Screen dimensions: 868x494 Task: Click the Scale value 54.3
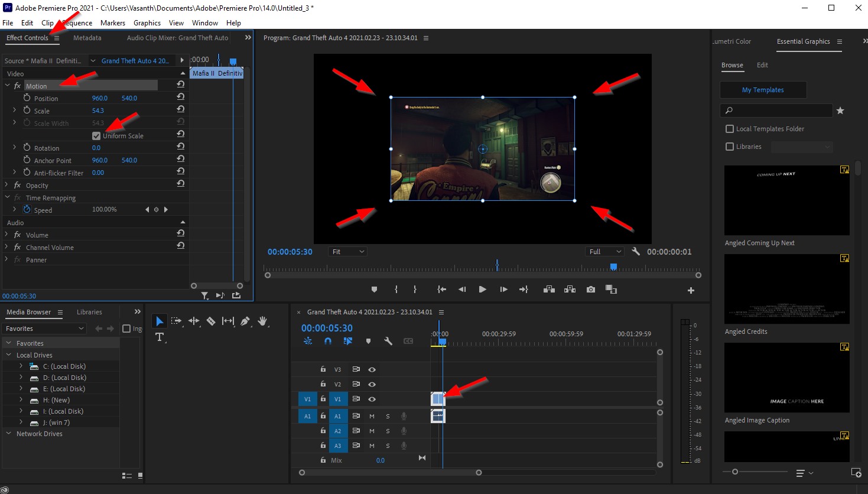point(98,110)
